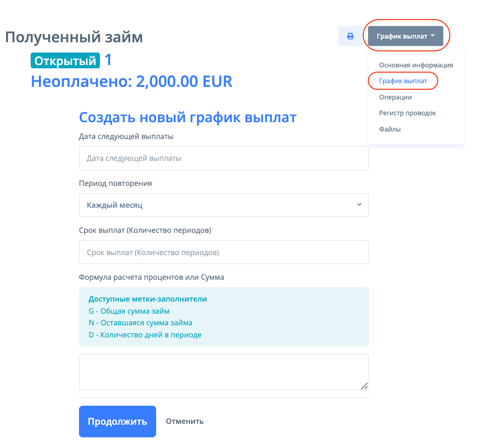Choose the highlighted График выплат menu entry
Screen dimensions: 487x448
pos(403,81)
